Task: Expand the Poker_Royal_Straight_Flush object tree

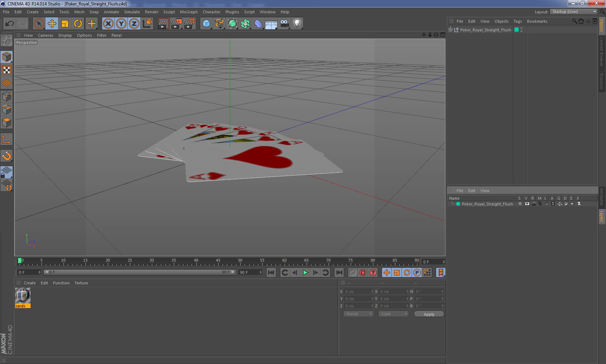Action: [x=451, y=30]
